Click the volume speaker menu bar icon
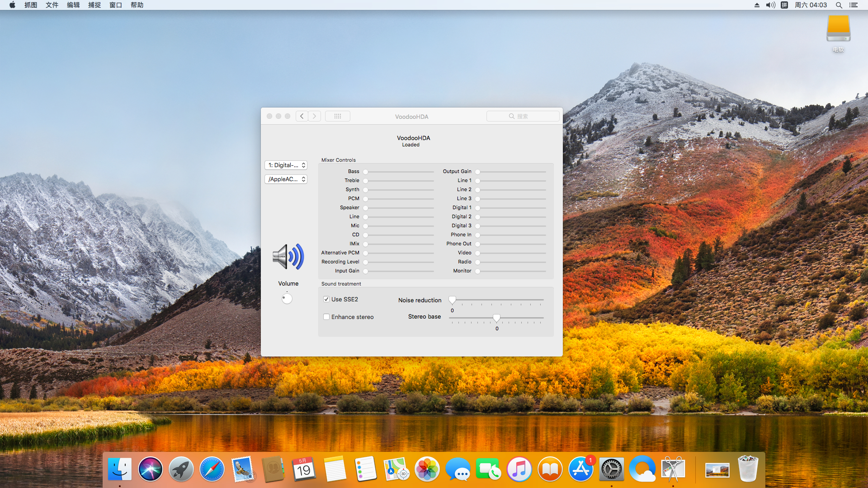The width and height of the screenshot is (868, 488). [771, 5]
